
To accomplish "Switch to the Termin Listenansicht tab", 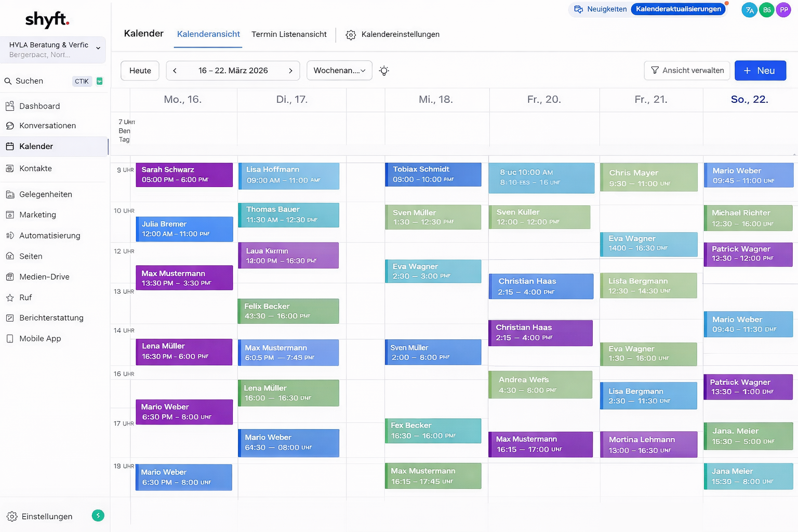I will coord(289,34).
